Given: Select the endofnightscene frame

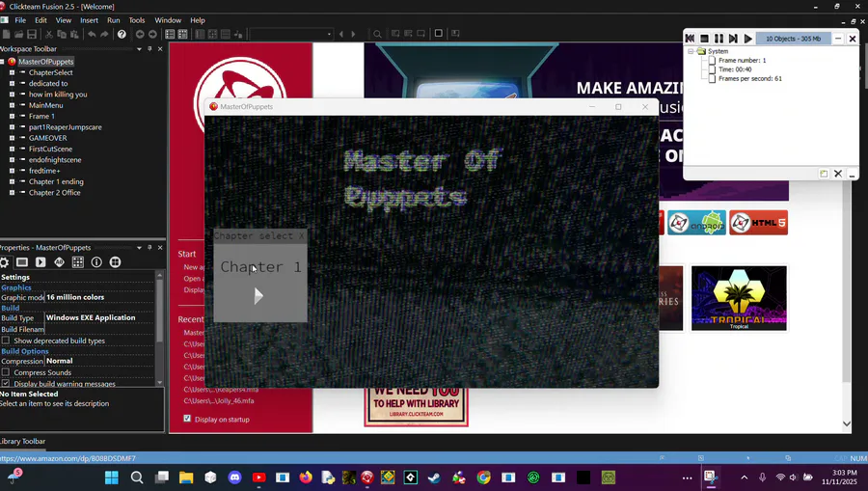Looking at the screenshot, I should (55, 159).
